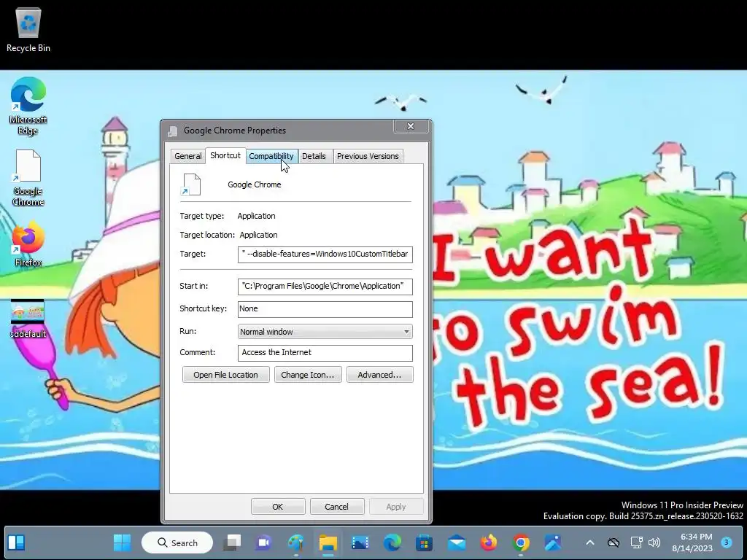Click the cloud sync-off tray icon
The image size is (747, 560).
pos(613,542)
